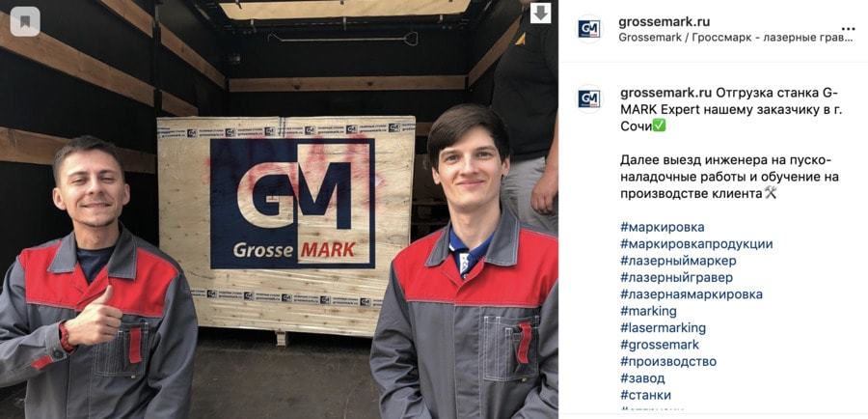868x419 pixels.
Task: Open the #marking hashtag
Action: pos(648,311)
